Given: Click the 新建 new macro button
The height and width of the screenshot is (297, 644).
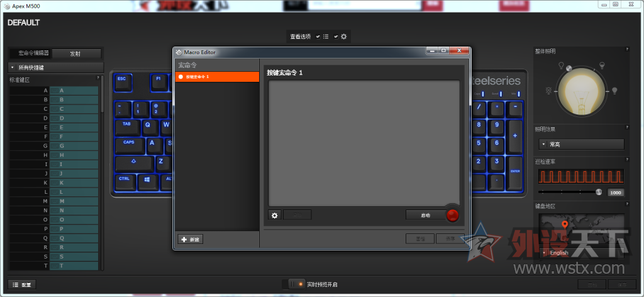Looking at the screenshot, I should tap(191, 240).
